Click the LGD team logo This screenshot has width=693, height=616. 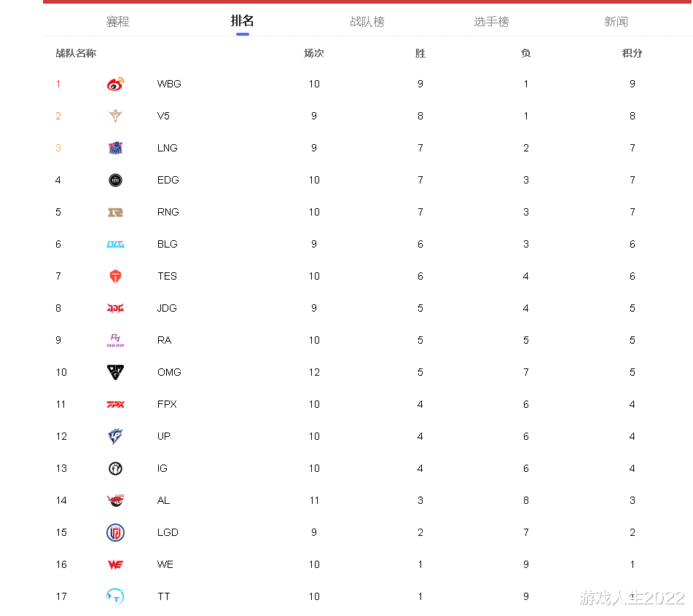[115, 532]
